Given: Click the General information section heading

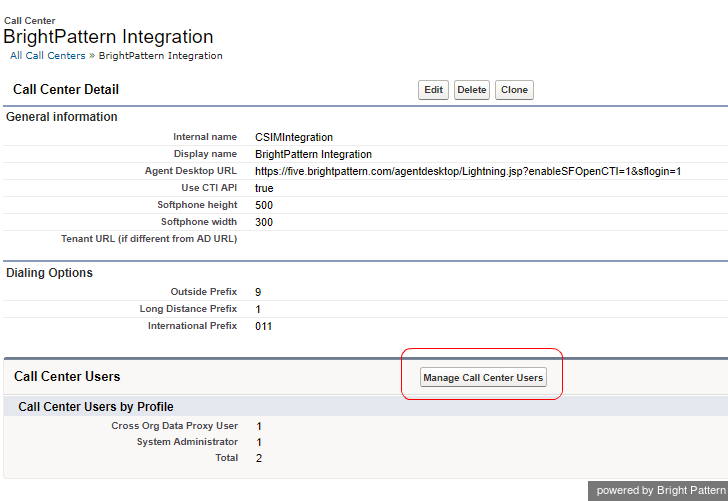Looking at the screenshot, I should point(61,117).
